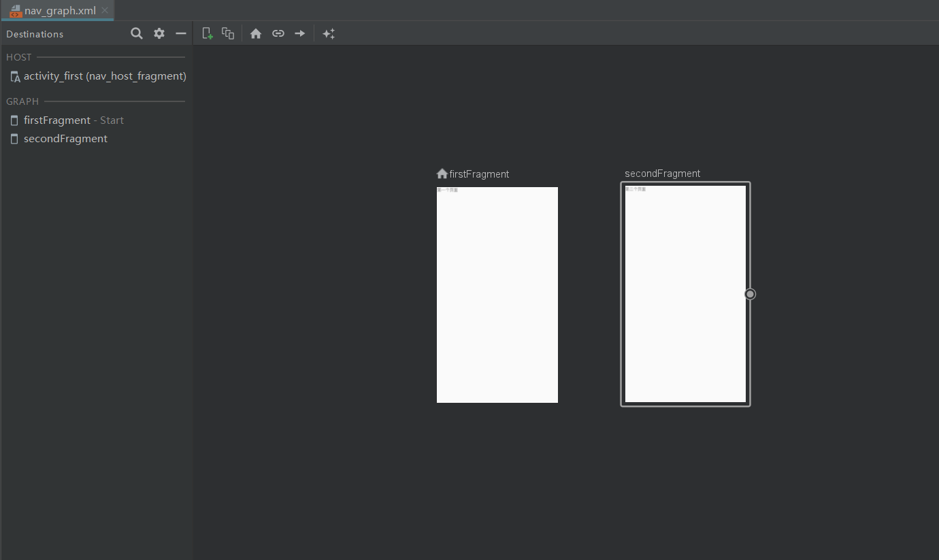
Task: Click the GRAPH section header
Action: [x=22, y=101]
